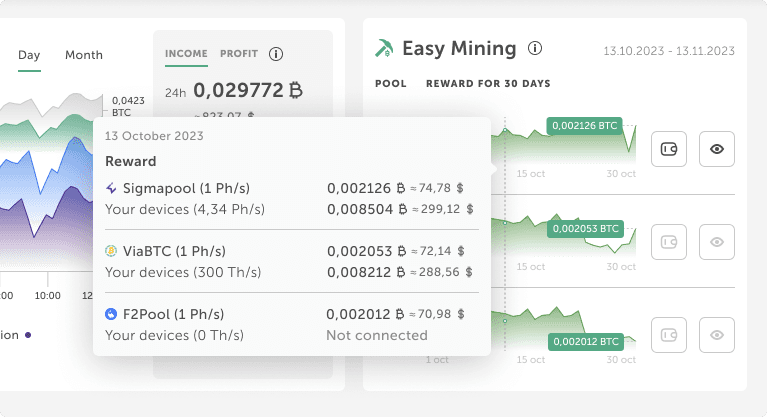Toggle eye visibility for 0,002053 BTC pool
Screen dimensions: 767x417
point(717,242)
